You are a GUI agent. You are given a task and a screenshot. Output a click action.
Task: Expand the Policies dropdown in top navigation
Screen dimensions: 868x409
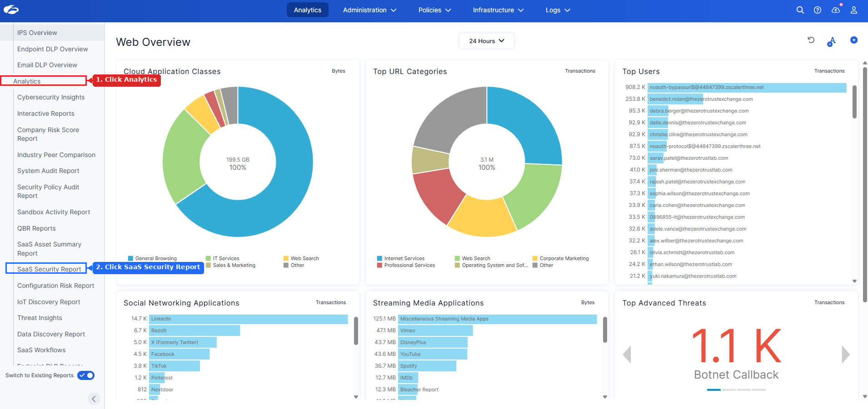pos(434,10)
